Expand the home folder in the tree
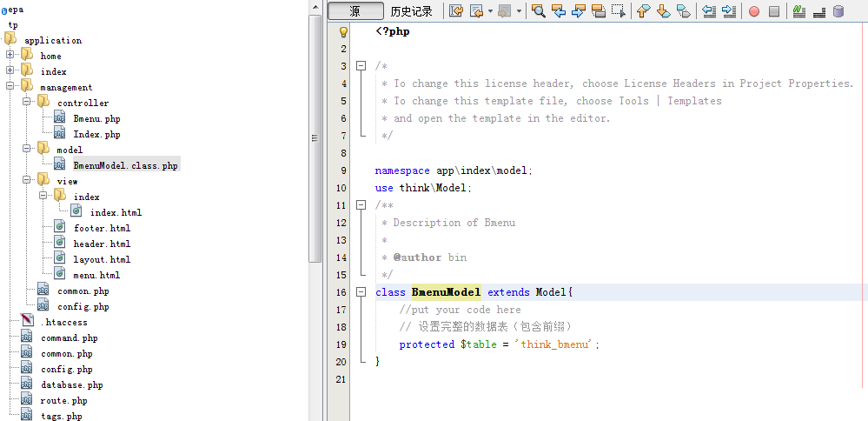868x421 pixels. (x=10, y=56)
